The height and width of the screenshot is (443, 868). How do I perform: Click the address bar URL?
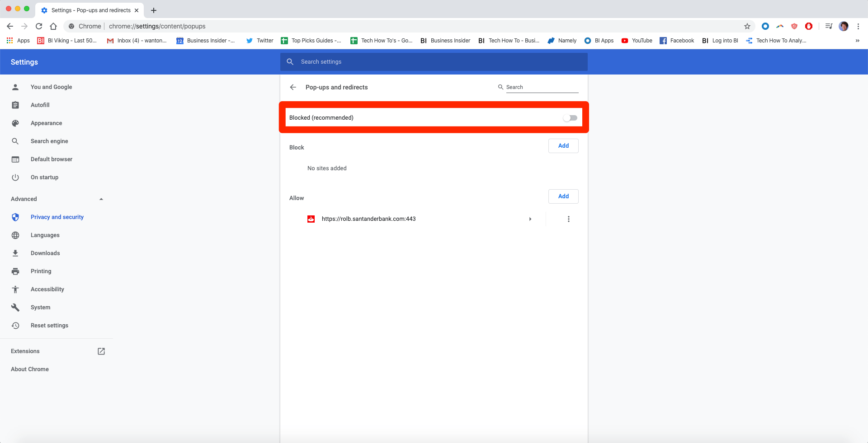coord(157,26)
